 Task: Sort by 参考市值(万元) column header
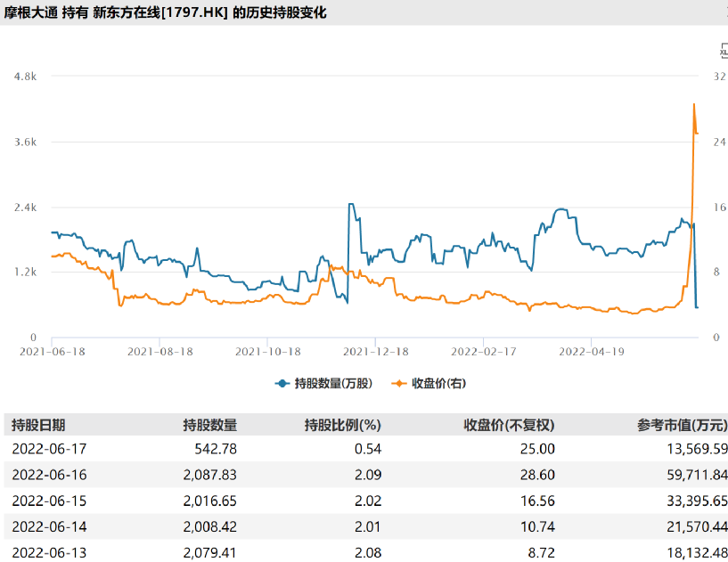(682, 425)
